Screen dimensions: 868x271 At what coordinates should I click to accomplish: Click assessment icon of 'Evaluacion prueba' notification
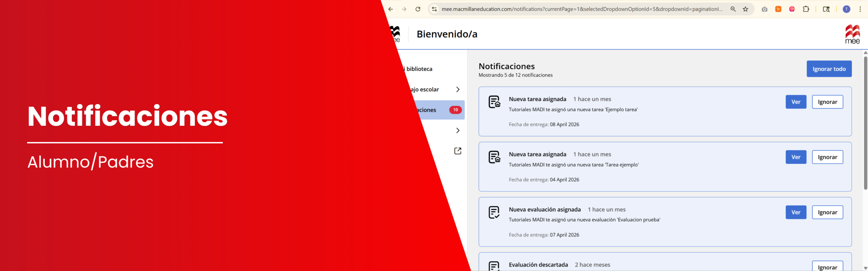point(494,212)
